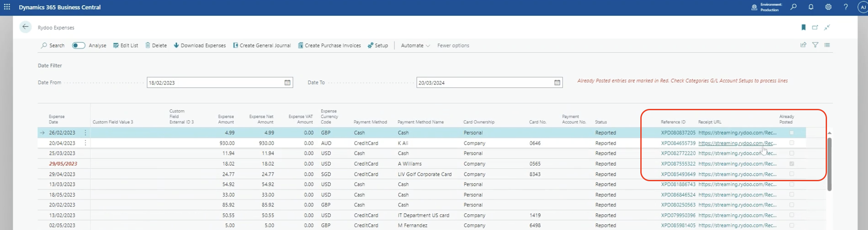
Task: Open the Date To calendar picker
Action: 557,82
